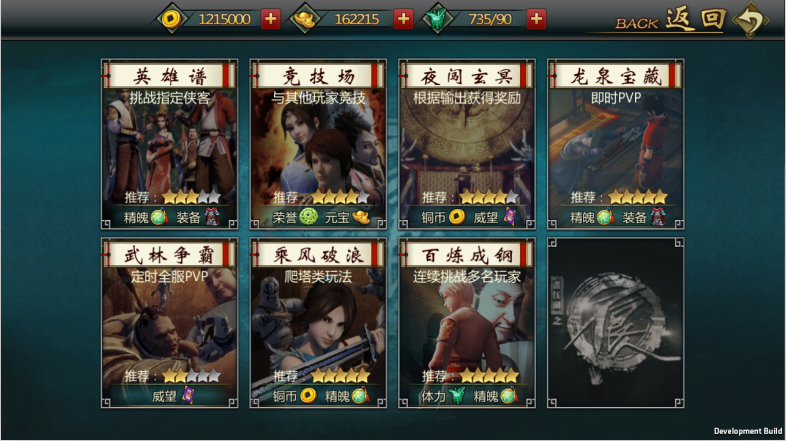Add more gold ingots with plus button
The width and height of the screenshot is (786, 441).
[404, 19]
